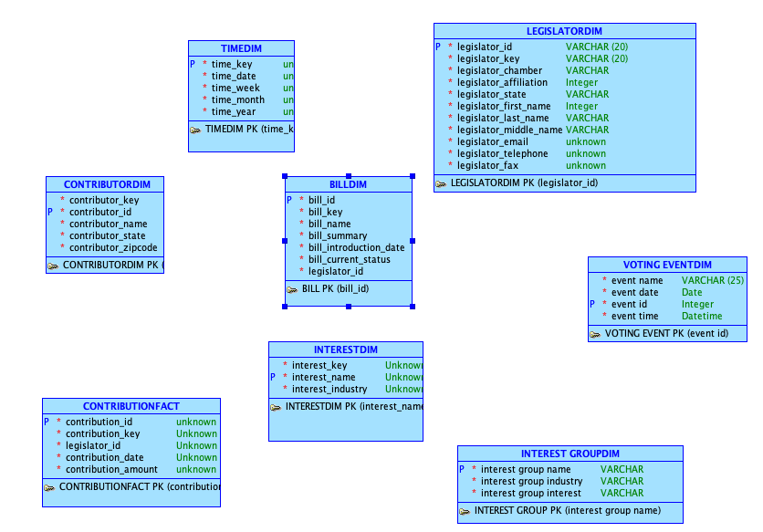Viewport: 763px width, 532px height.
Task: Click the P marker next to contributor_id
Action: coord(50,212)
